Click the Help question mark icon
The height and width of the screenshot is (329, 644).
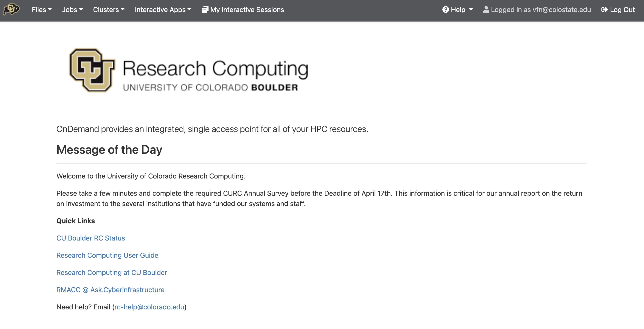[445, 9]
